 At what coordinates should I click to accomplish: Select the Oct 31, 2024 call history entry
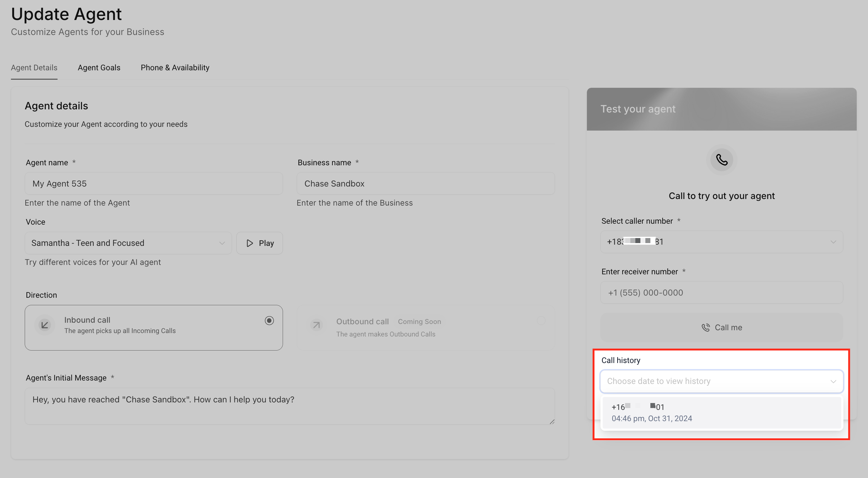(x=721, y=413)
